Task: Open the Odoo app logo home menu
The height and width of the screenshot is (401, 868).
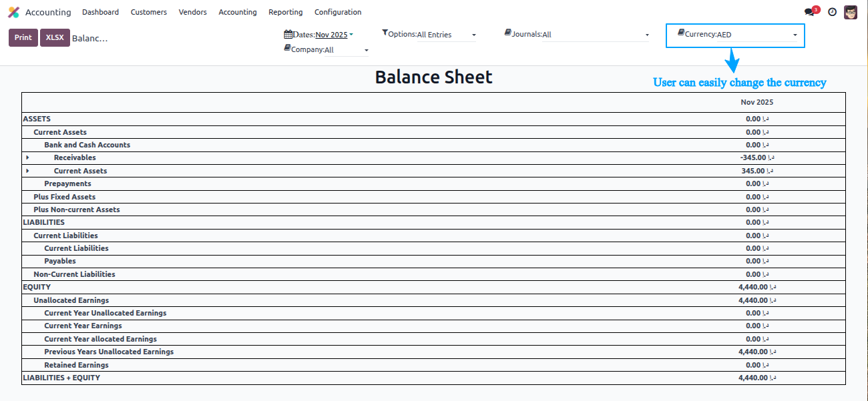Action: (13, 12)
